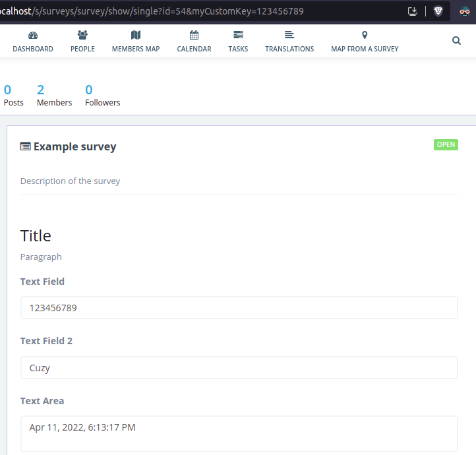The width and height of the screenshot is (476, 455).
Task: Open search with the magnifier icon
Action: (x=456, y=41)
